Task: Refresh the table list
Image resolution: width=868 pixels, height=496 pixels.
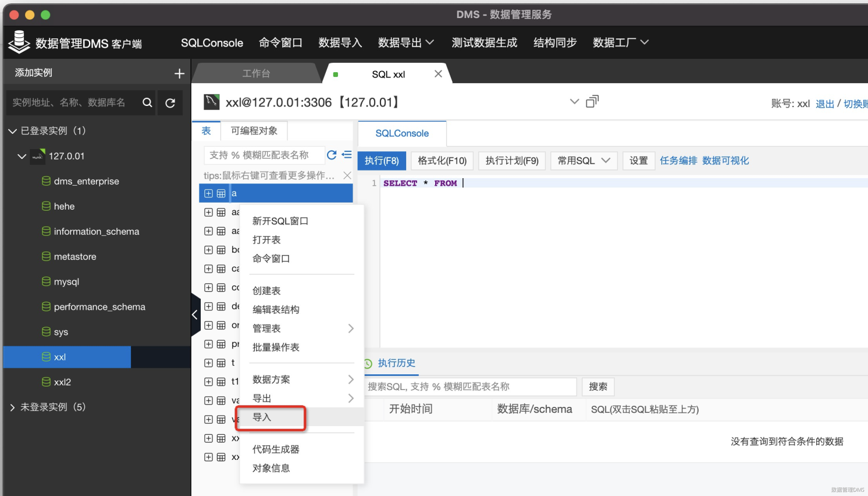Action: [332, 155]
